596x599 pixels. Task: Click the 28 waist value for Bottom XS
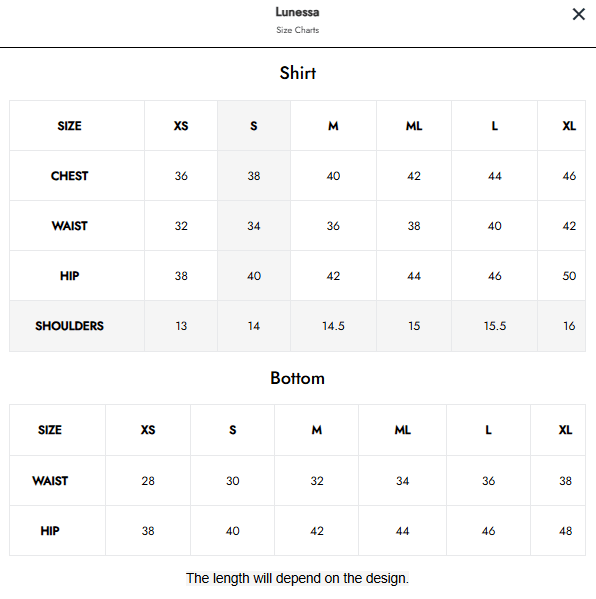point(148,481)
